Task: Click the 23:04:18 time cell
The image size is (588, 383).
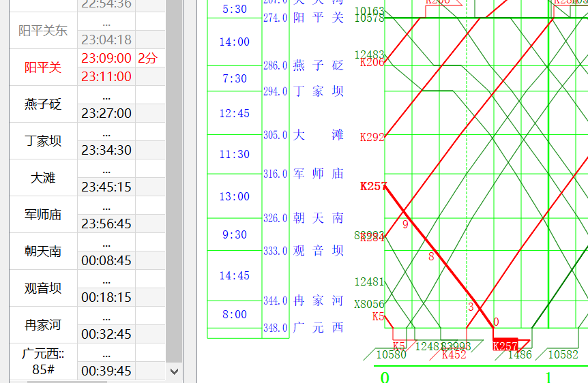Action: pos(106,40)
